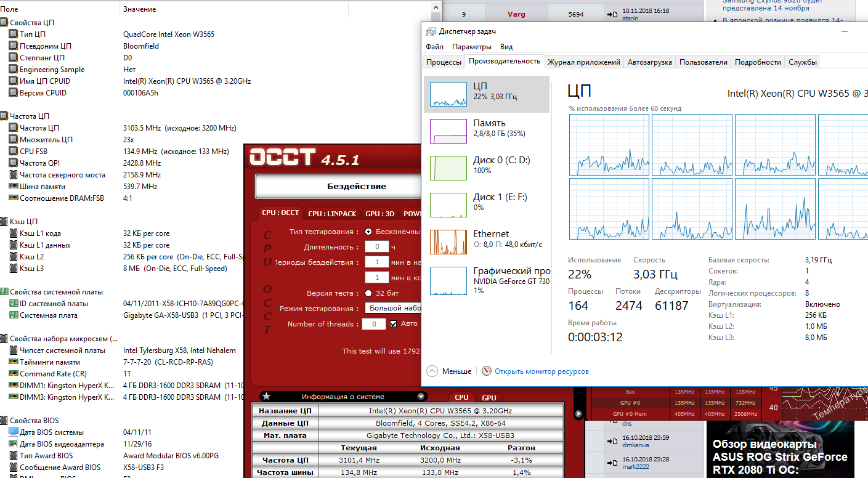The height and width of the screenshot is (478, 868).
Task: Click the star icon beside Информация о системе
Action: coord(266,397)
